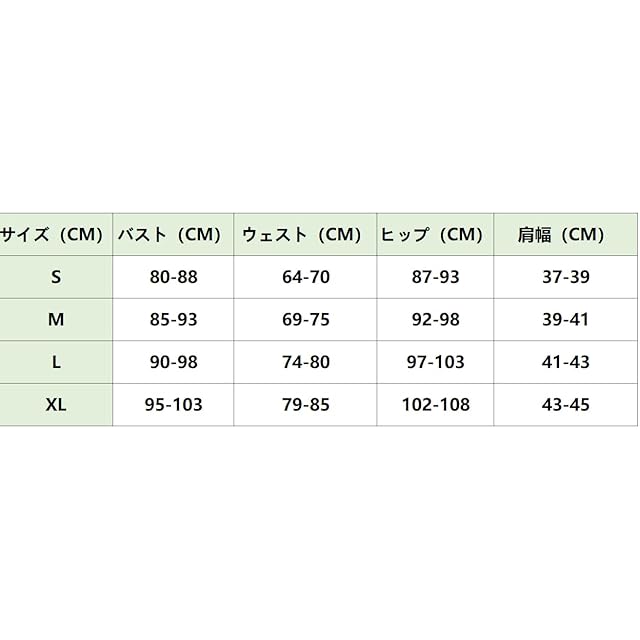Click the waist cell showing 74-80
The width and height of the screenshot is (640, 640).
point(306,362)
